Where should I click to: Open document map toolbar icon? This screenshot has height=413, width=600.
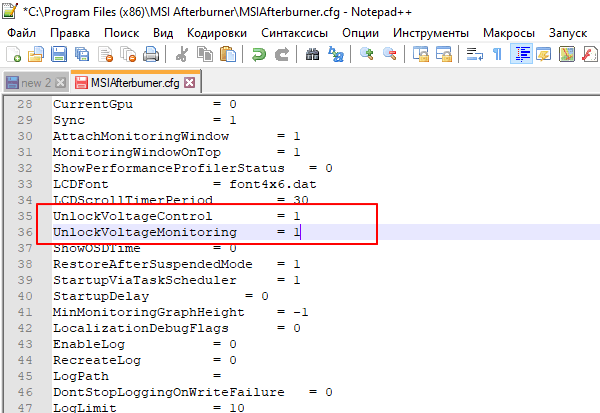(567, 54)
